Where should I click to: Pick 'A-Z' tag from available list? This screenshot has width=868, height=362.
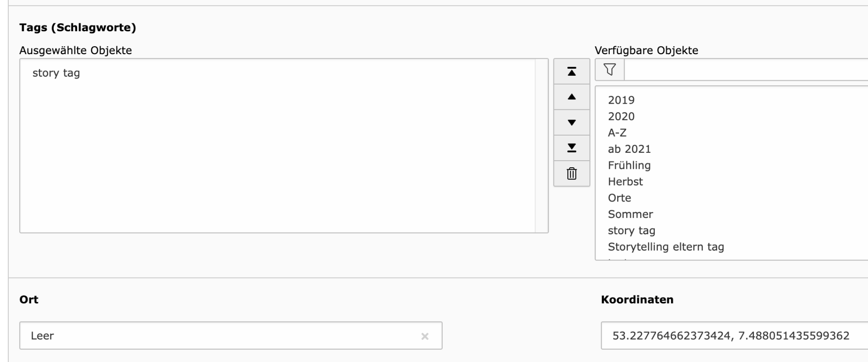[617, 133]
